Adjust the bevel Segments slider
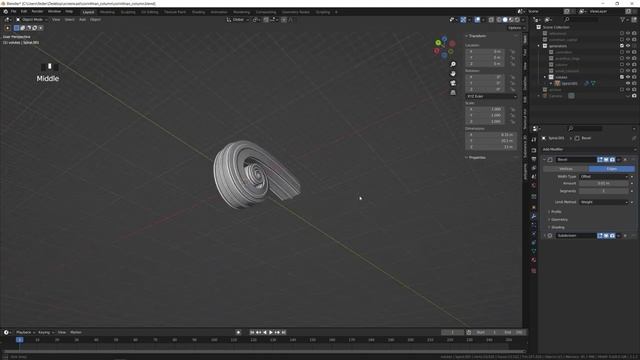Viewport: 640px width, 360px height. 604,191
